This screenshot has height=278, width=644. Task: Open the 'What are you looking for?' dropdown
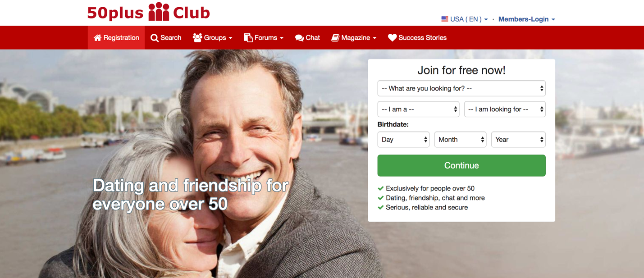(x=461, y=88)
